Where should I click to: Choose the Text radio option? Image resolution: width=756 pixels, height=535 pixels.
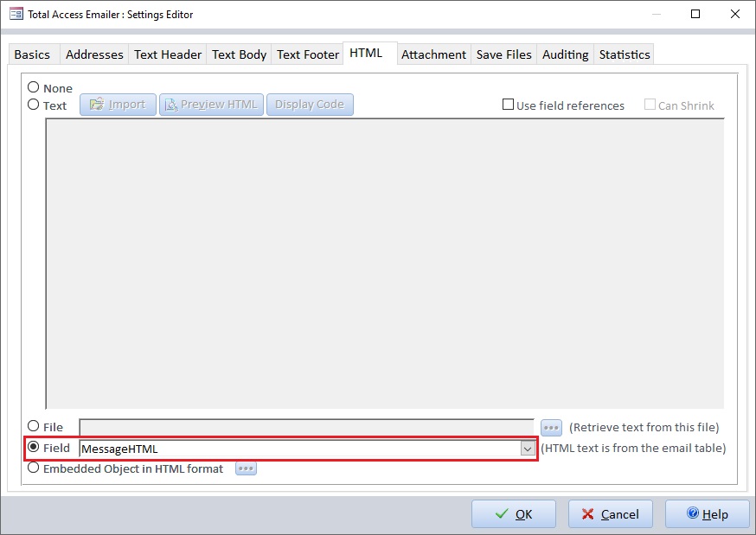33,105
